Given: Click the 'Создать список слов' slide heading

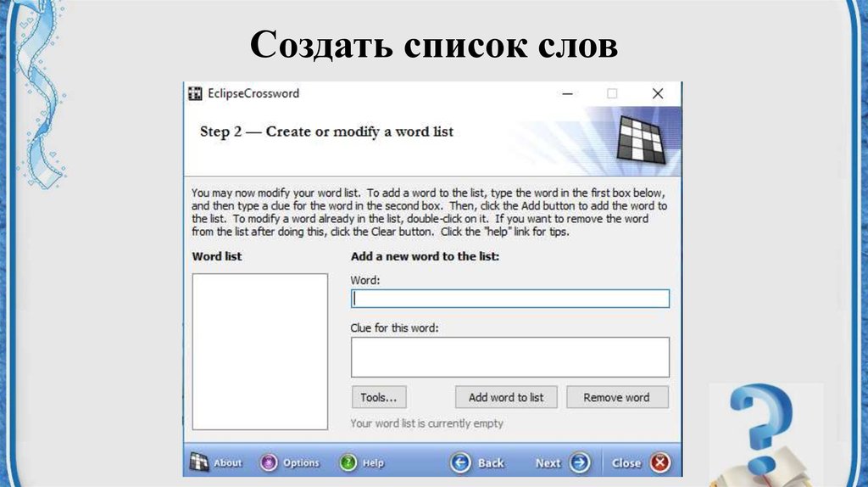Looking at the screenshot, I should coord(434,44).
